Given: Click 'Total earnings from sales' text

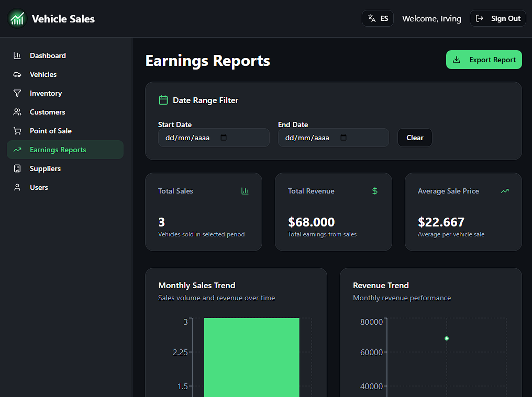Looking at the screenshot, I should (x=322, y=234).
